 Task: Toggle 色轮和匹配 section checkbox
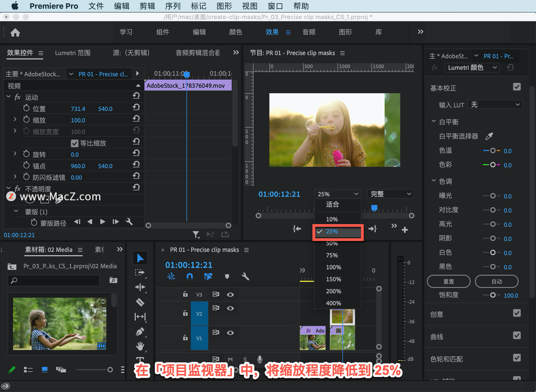pos(517,358)
